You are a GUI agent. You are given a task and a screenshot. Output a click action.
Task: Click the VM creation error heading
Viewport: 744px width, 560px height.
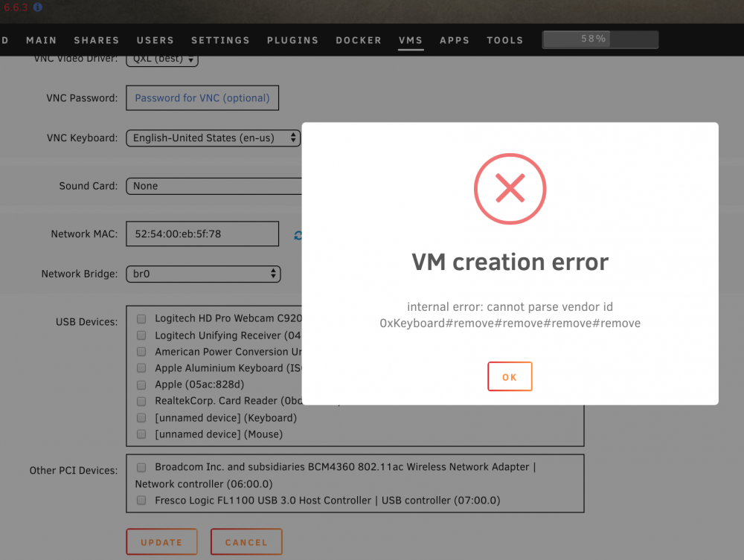[x=510, y=262]
